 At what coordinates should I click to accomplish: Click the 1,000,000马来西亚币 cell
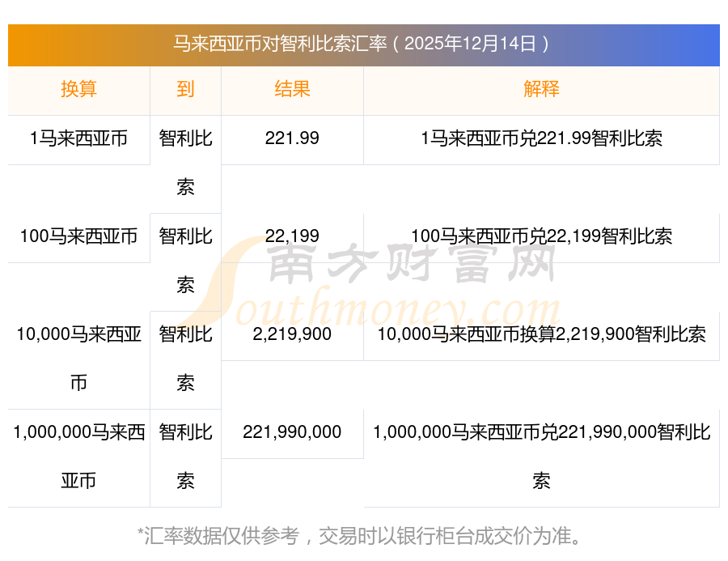point(78,456)
